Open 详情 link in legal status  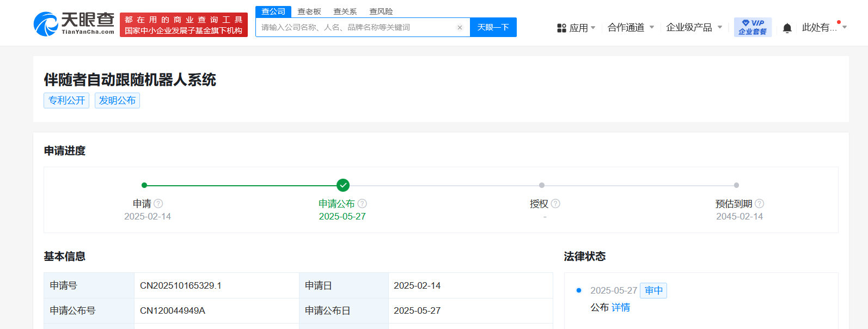pyautogui.click(x=621, y=308)
